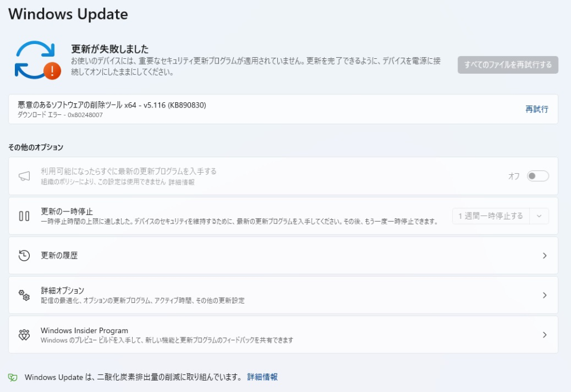571x392 pixels.
Task: Click the green leaf carbon emissions icon
Action: [x=12, y=377]
